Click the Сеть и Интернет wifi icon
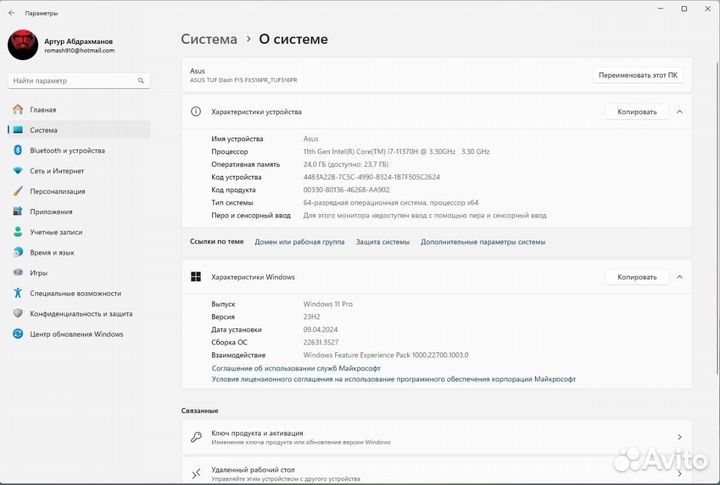This screenshot has height=485, width=720. 18,171
